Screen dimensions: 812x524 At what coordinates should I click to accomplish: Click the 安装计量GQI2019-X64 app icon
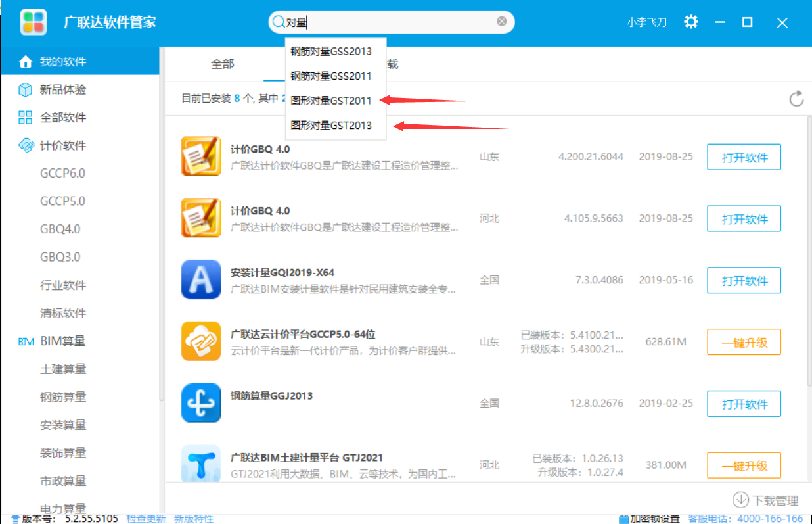pos(201,279)
